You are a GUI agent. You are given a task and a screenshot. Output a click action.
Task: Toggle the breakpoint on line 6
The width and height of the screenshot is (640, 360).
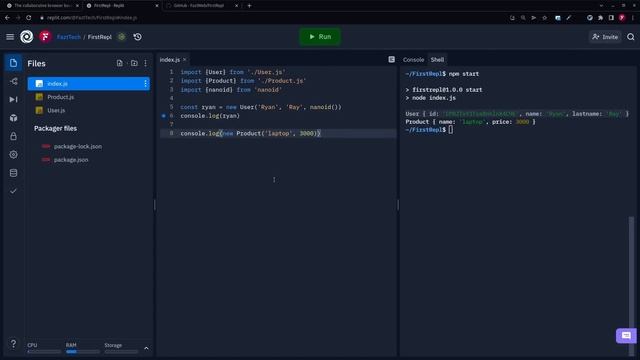tap(164, 116)
